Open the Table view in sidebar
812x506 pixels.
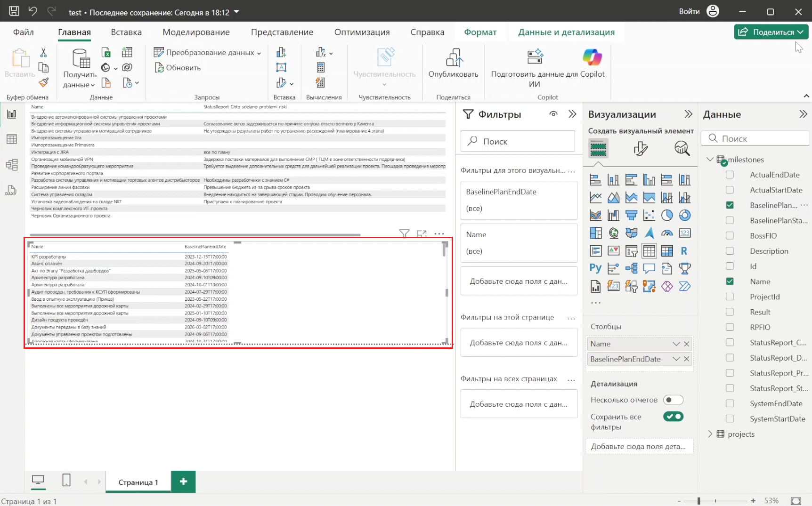pos(12,139)
